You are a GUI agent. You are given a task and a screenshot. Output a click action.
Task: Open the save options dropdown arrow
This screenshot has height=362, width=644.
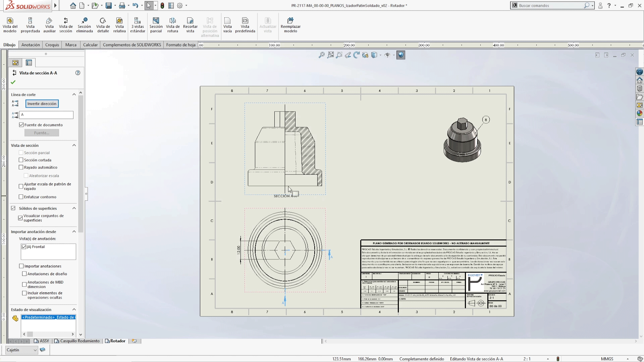pos(115,6)
